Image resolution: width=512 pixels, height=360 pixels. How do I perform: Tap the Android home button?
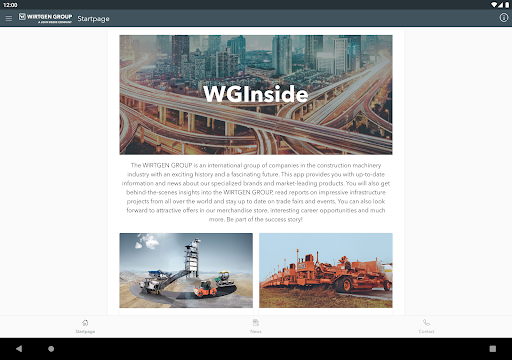[x=51, y=349]
